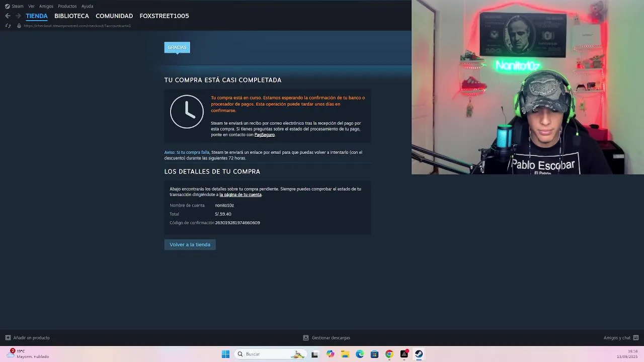This screenshot has height=362, width=644.
Task: Click the Aviso: Si tu compra falla text
Action: tap(187, 152)
